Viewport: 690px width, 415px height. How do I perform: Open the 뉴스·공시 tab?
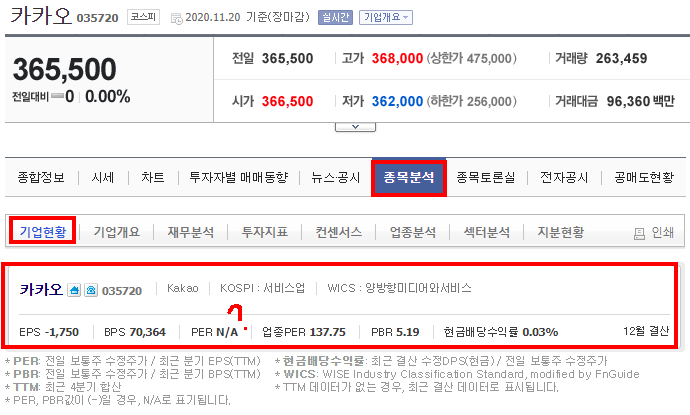[336, 177]
